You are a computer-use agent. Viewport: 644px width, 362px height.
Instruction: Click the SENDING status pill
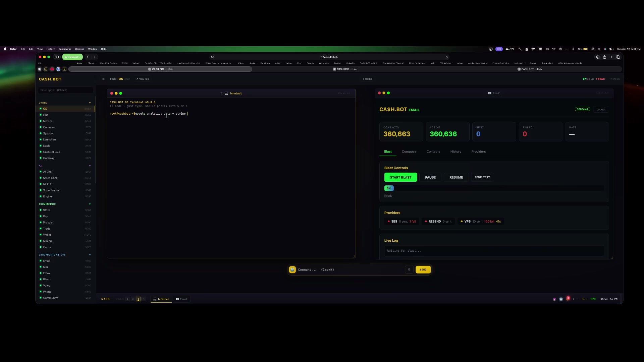583,109
